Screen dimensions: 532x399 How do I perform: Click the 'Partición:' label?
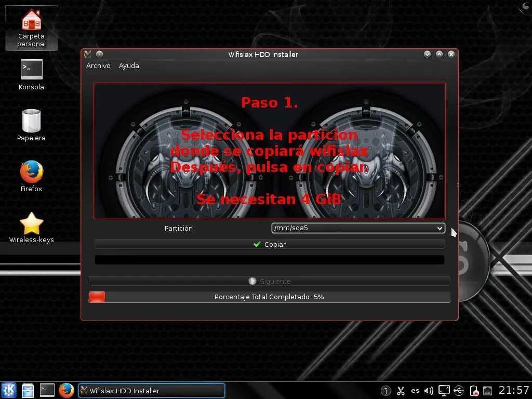(180, 229)
